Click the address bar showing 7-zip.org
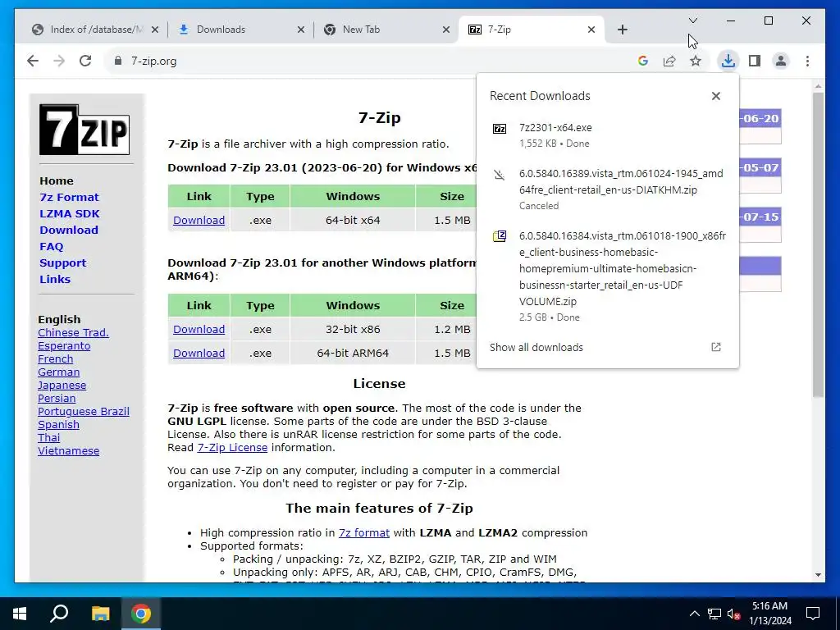 click(370, 61)
